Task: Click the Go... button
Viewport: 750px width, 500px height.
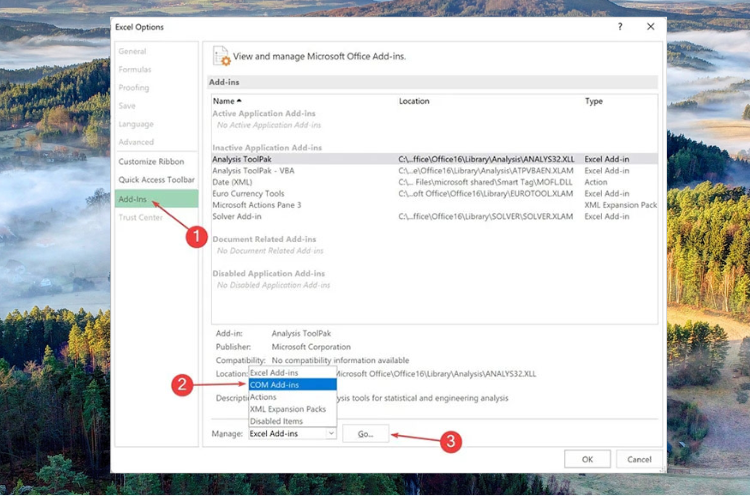Action: 365,434
